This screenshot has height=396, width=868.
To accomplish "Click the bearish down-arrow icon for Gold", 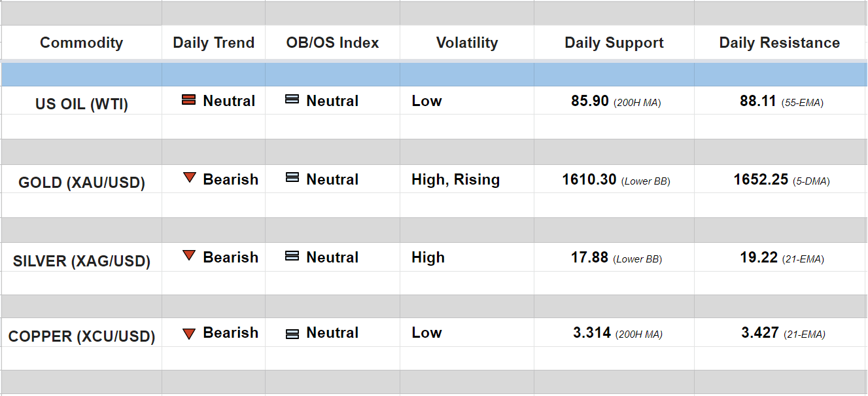I will click(x=190, y=177).
